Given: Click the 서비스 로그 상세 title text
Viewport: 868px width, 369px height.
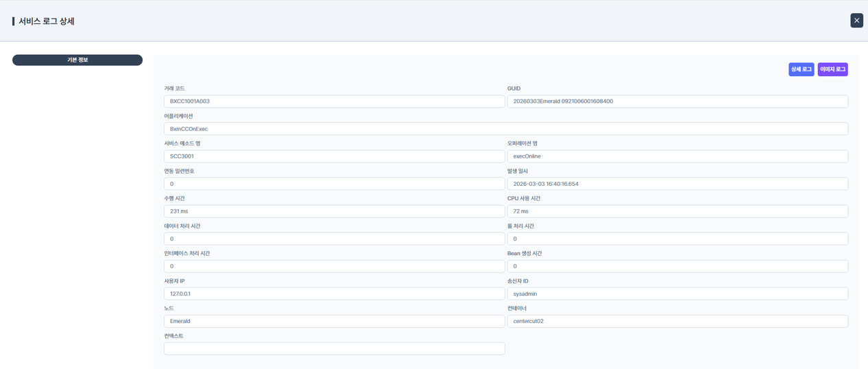Looking at the screenshot, I should click(x=47, y=21).
